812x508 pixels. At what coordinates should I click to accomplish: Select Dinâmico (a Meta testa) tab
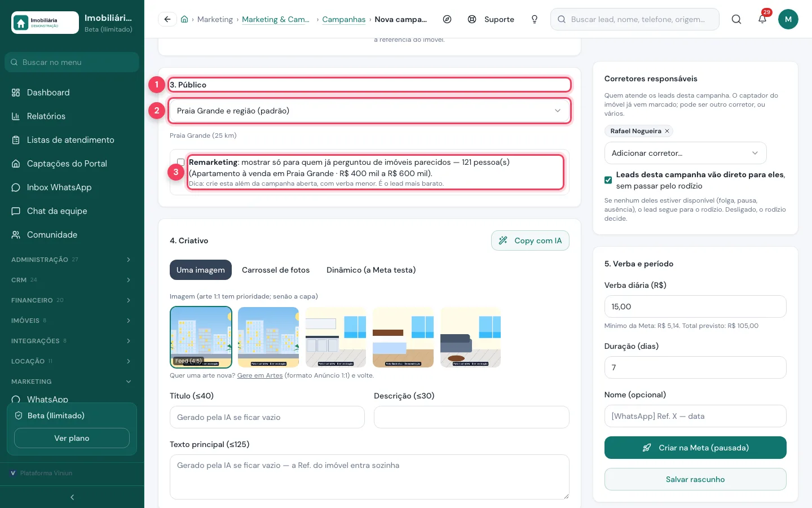(x=371, y=270)
